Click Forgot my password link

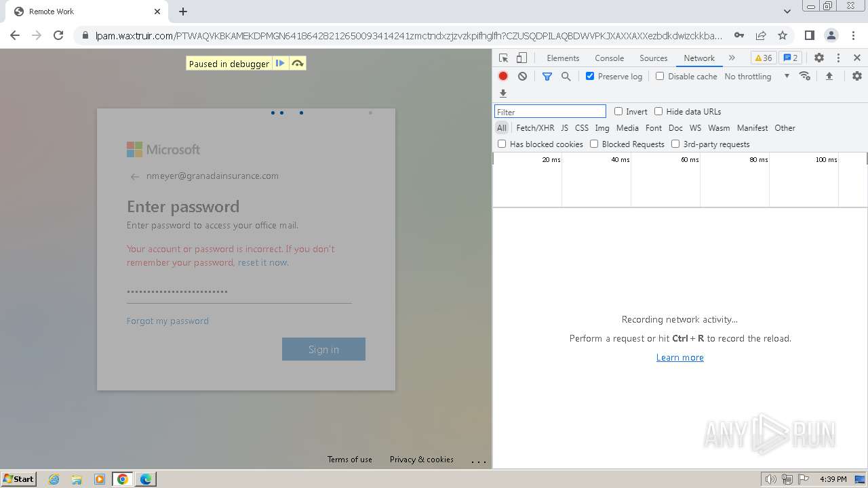(x=167, y=321)
